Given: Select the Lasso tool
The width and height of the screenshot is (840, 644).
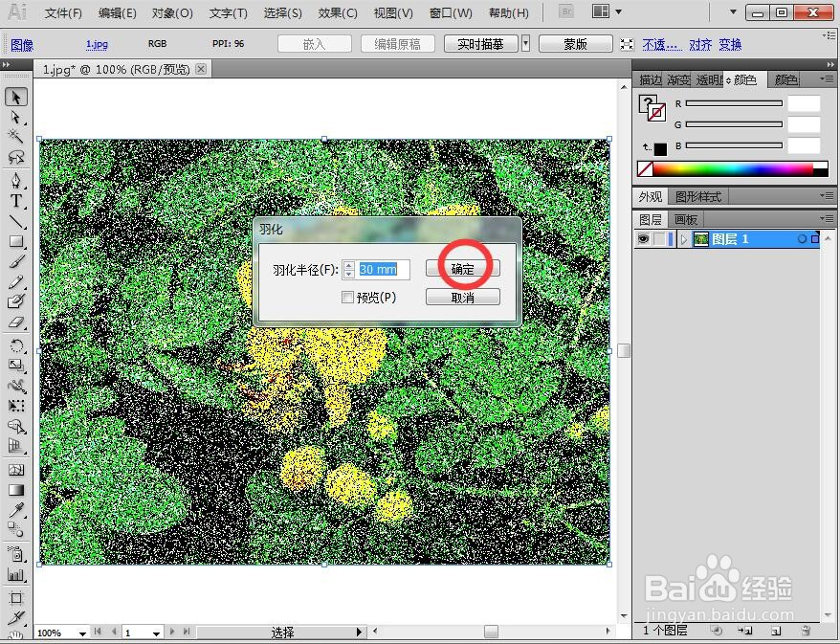Looking at the screenshot, I should click(x=16, y=157).
